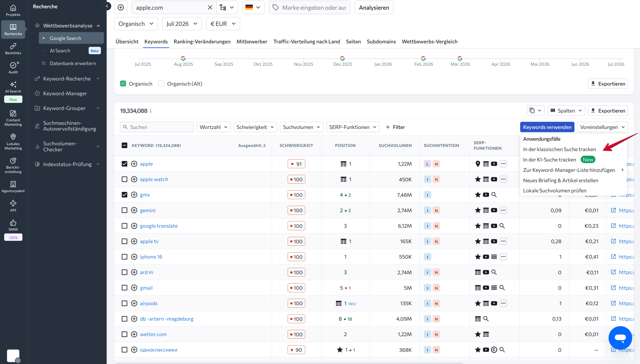Open the Schwierigkeit filter dropdown
Screen dimensions: 640x364
coord(255,127)
